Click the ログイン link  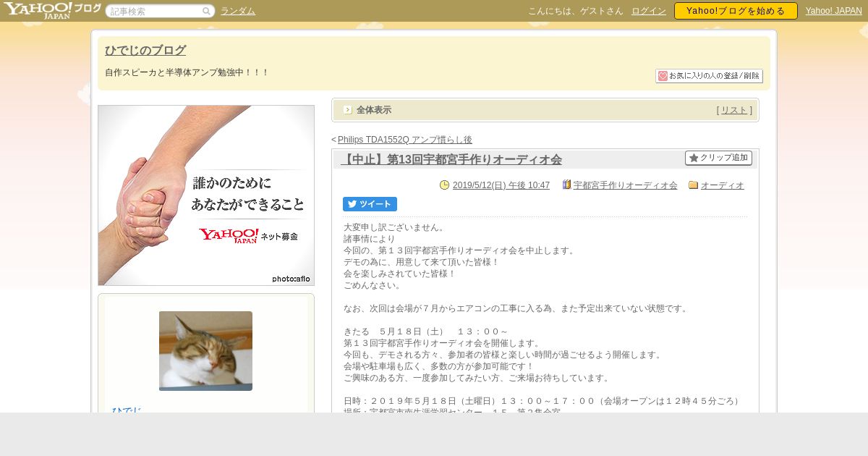[649, 11]
